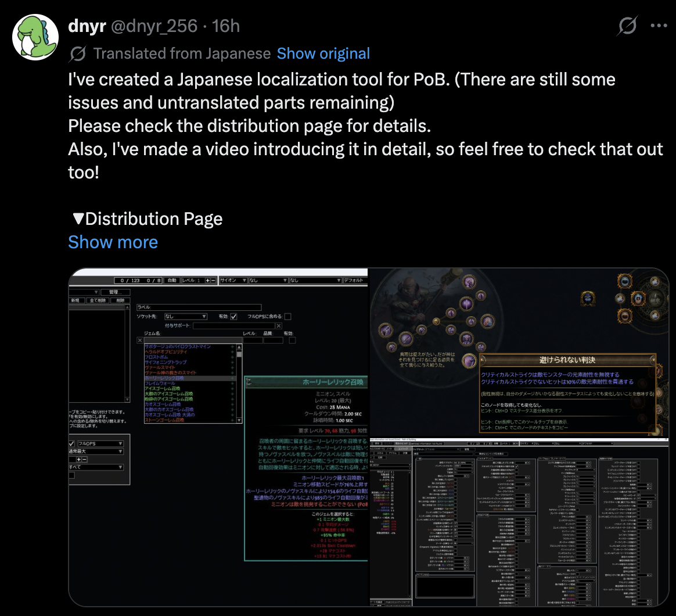Click Show more to expand the tweet
The width and height of the screenshot is (676, 616).
113,242
